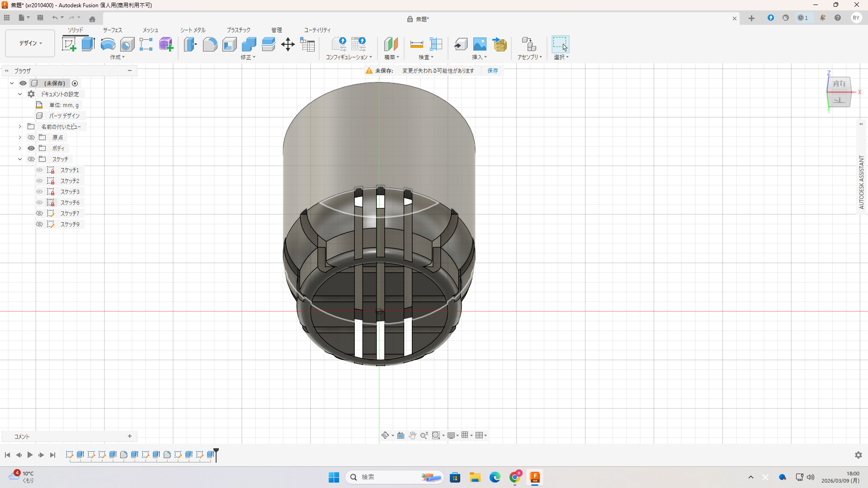Select the Measure ruler icon
This screenshot has height=488, width=868.
[x=416, y=44]
